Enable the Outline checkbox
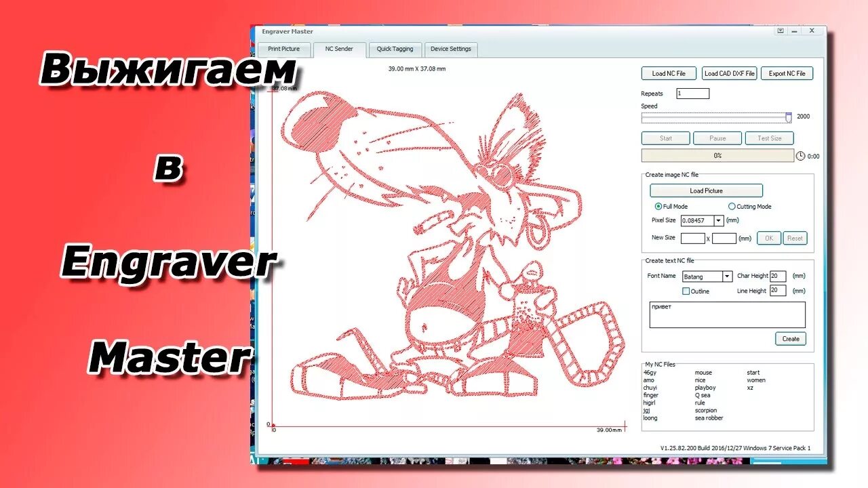This screenshot has height=488, width=868. click(x=686, y=291)
